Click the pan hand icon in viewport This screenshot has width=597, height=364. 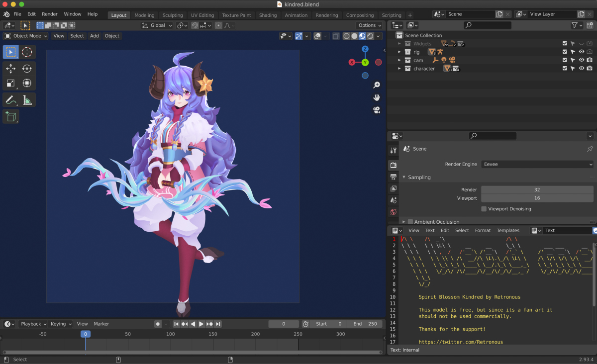pos(377,97)
